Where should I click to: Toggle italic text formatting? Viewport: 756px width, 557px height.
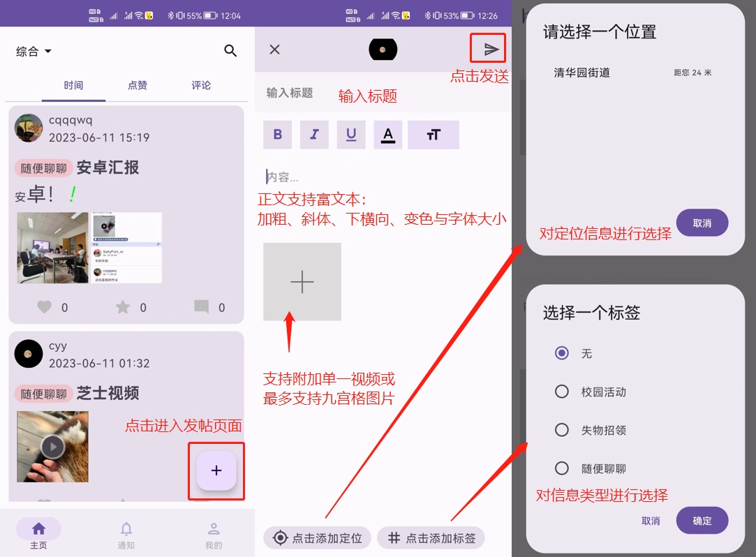coord(314,135)
